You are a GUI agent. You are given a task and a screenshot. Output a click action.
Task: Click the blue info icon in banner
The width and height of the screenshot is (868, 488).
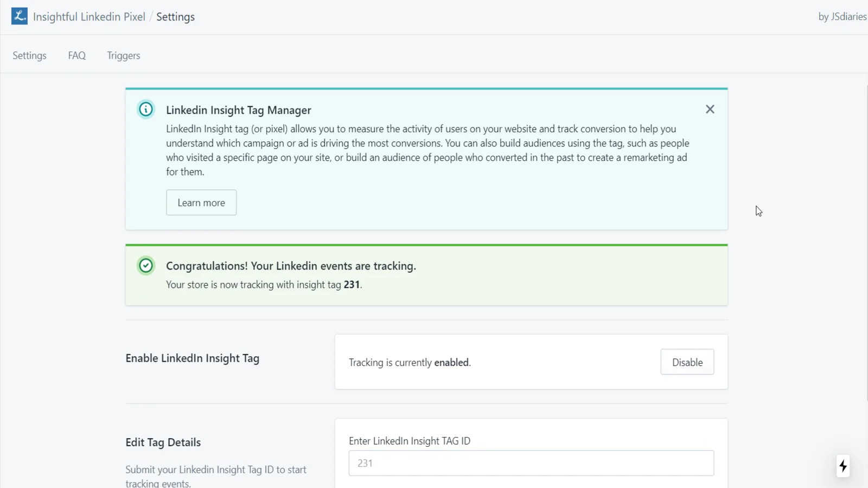point(146,110)
